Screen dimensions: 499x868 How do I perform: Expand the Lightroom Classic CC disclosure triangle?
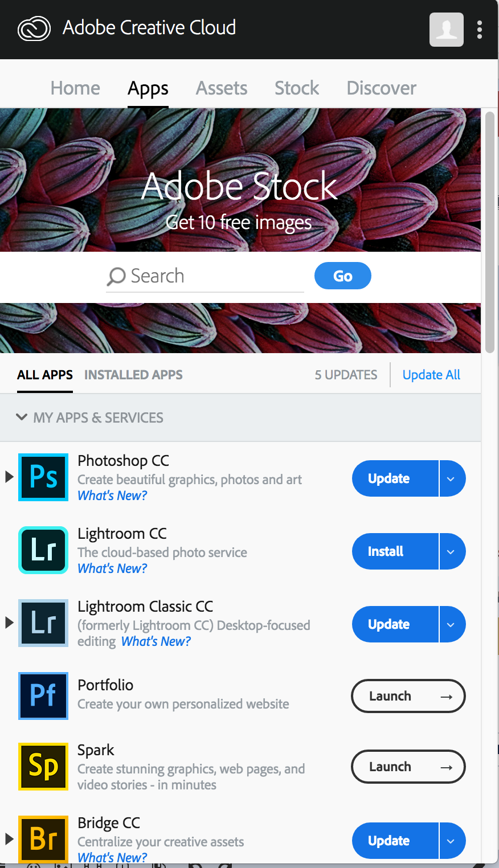coord(9,623)
